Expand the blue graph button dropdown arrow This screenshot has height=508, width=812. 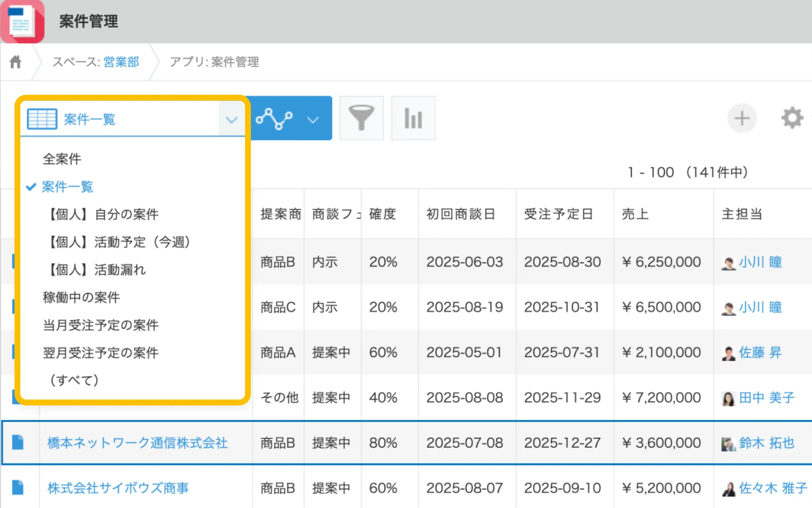[x=313, y=119]
